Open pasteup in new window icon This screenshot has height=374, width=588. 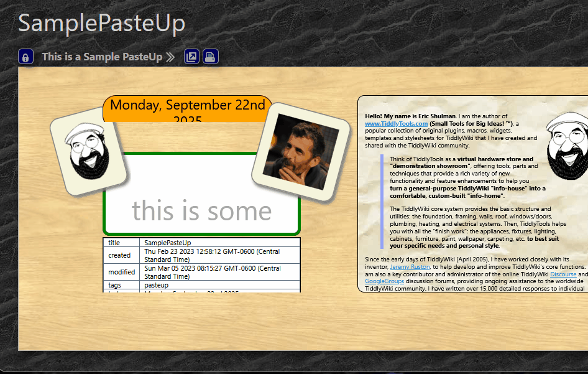(x=192, y=57)
